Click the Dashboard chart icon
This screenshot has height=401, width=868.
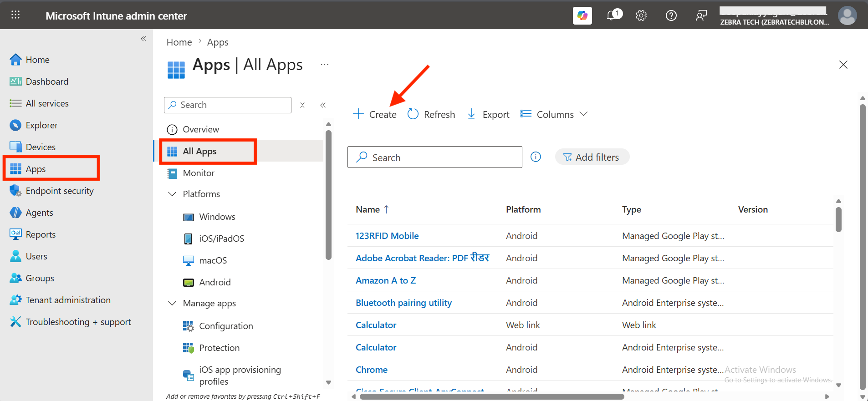pyautogui.click(x=15, y=81)
